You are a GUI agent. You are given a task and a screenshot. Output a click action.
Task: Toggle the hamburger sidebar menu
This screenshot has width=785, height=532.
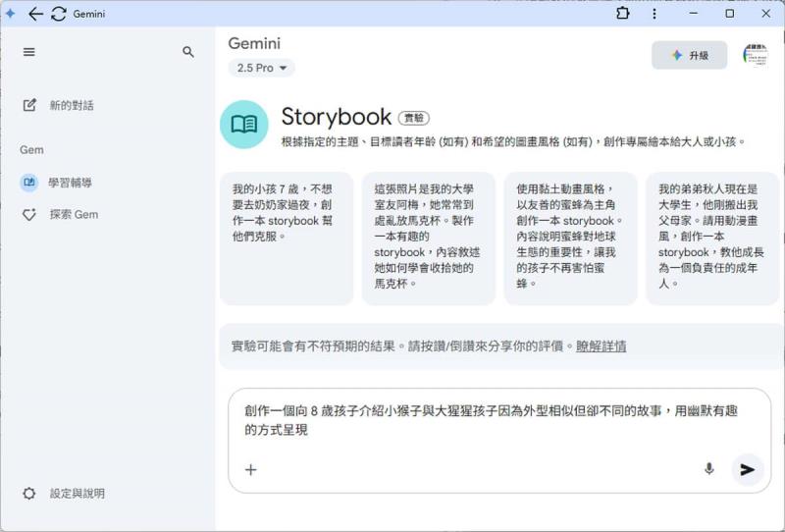click(x=29, y=52)
